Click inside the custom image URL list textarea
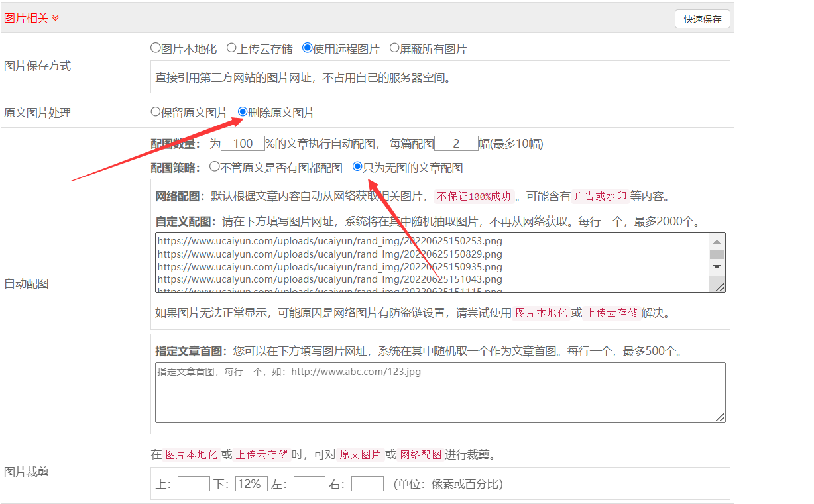This screenshot has height=504, width=814. tap(431, 262)
